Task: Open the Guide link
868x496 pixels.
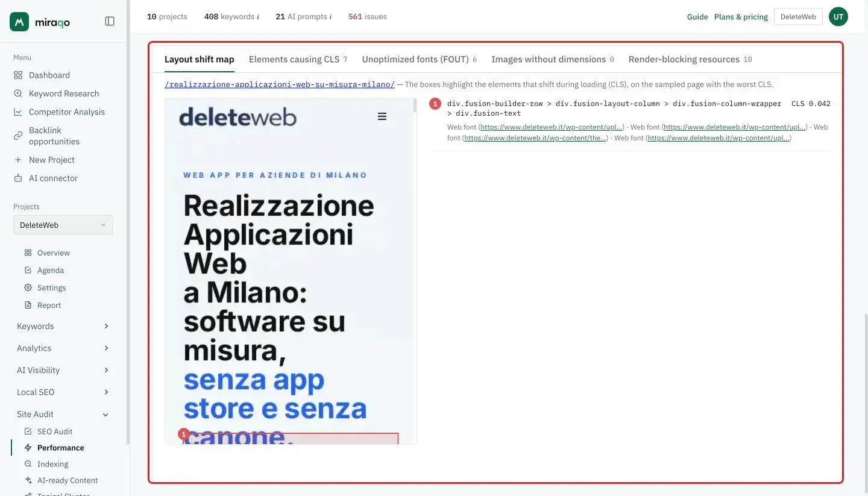Action: point(697,17)
